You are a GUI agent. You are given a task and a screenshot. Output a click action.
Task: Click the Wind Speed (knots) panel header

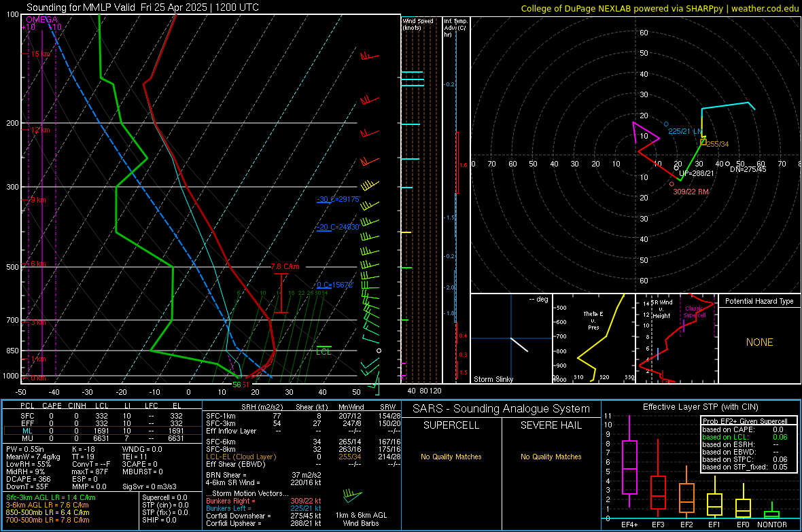[x=418, y=24]
